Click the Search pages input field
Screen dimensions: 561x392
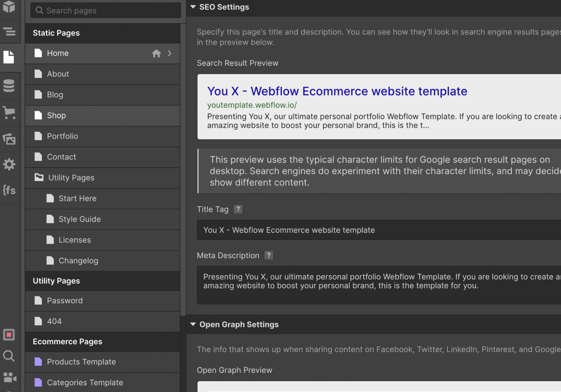(105, 10)
